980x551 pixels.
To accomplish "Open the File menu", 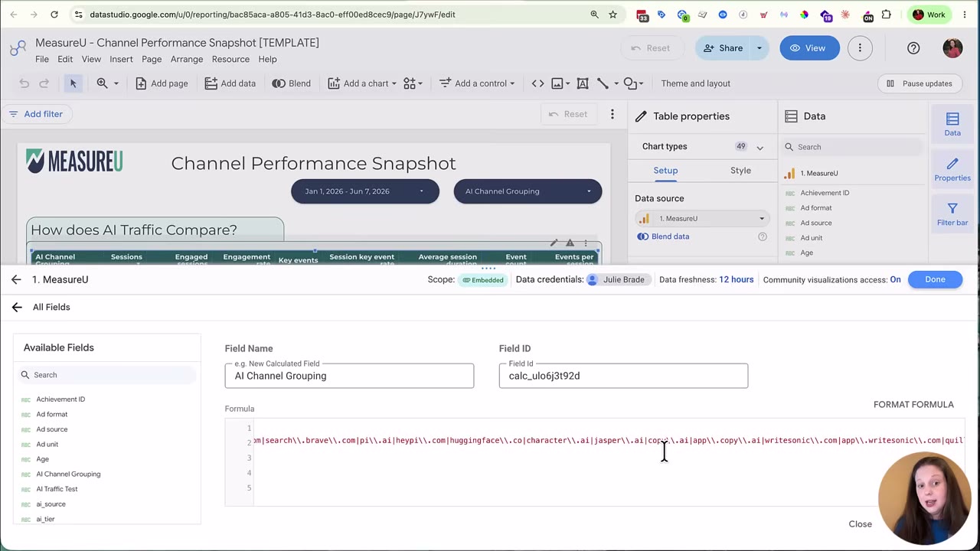I will click(42, 59).
